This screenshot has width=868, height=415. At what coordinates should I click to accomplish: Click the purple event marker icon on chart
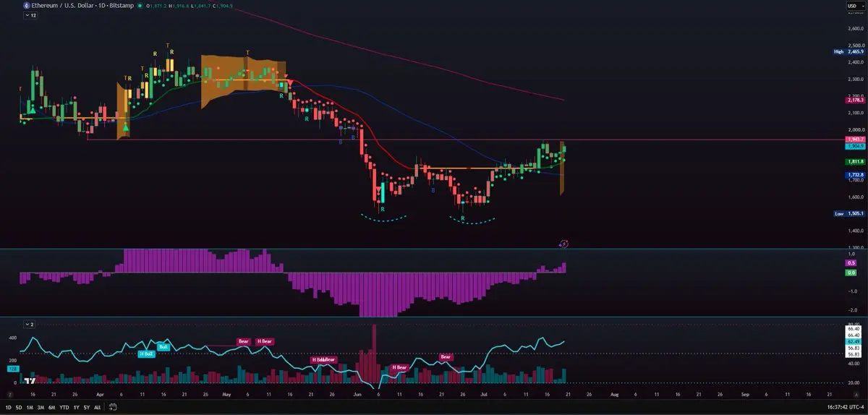click(563, 244)
